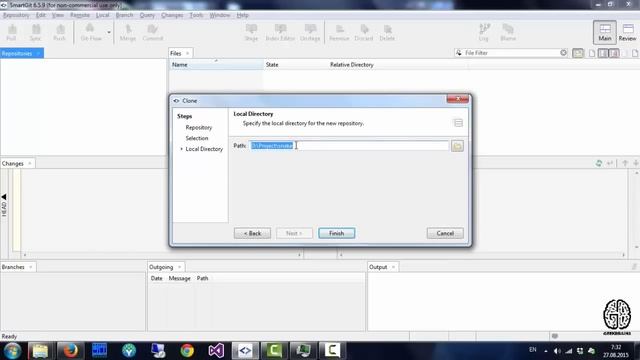Open the Edit menu
This screenshot has width=640, height=360.
point(40,15)
